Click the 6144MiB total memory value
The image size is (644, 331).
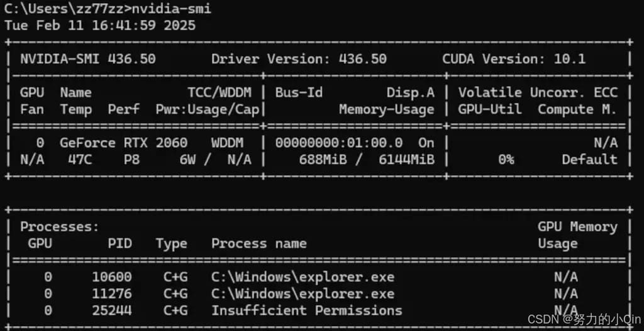tap(407, 160)
